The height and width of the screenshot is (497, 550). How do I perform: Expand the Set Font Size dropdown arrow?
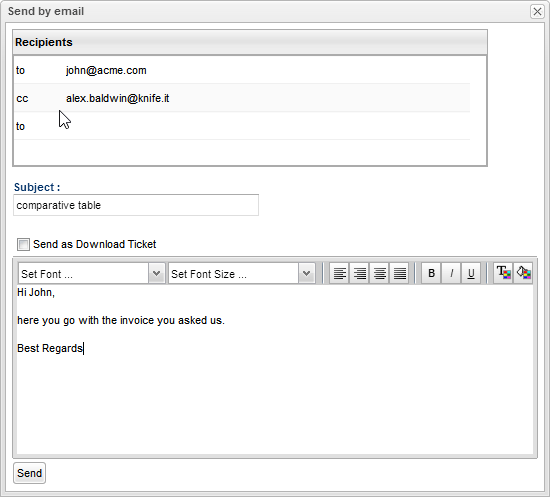(x=307, y=273)
